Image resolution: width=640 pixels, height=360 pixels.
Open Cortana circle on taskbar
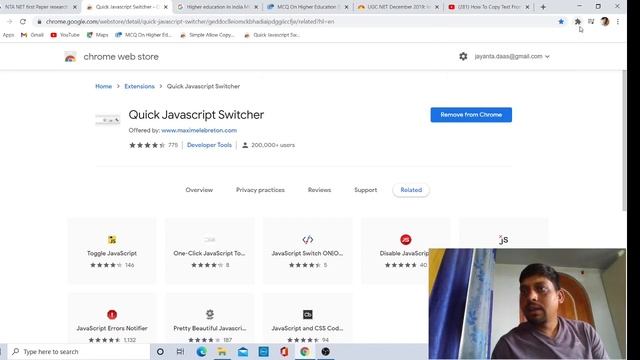pyautogui.click(x=160, y=351)
